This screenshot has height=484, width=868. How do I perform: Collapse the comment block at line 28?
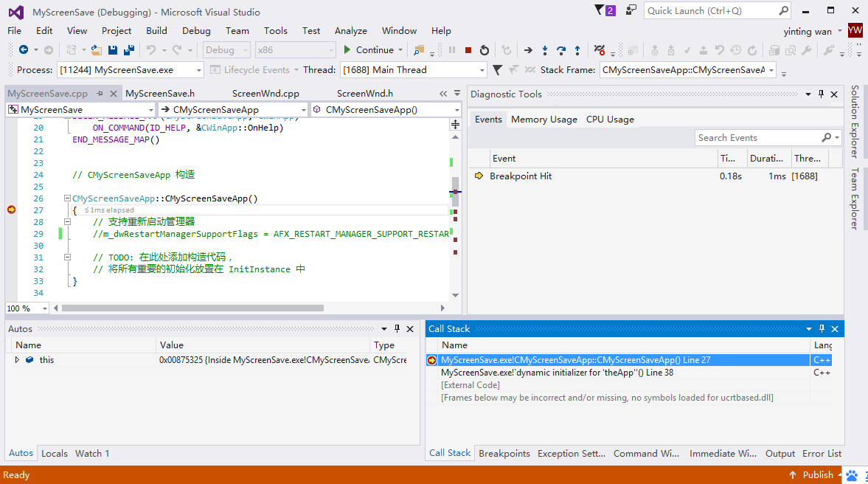coord(67,221)
